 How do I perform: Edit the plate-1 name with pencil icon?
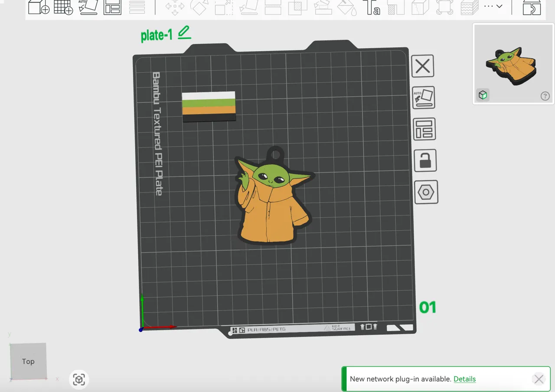(x=184, y=33)
